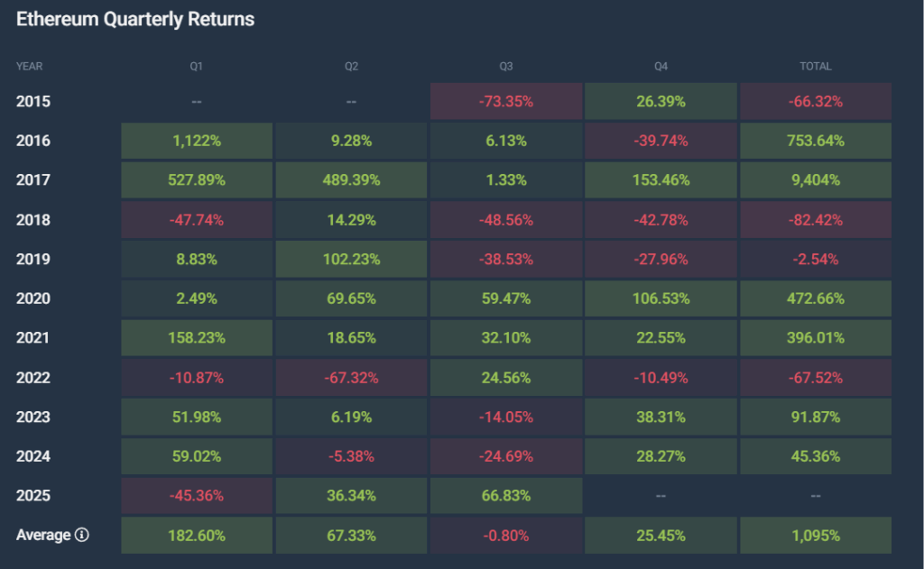924x569 pixels.
Task: Click the 2015 Q3 cell showing -73.35%
Action: click(x=506, y=101)
